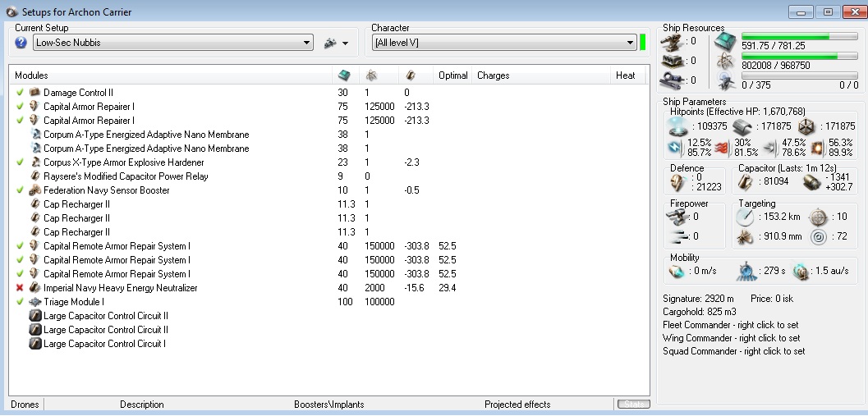
Task: Toggle Damage Control II active checkmark
Action: (20, 93)
